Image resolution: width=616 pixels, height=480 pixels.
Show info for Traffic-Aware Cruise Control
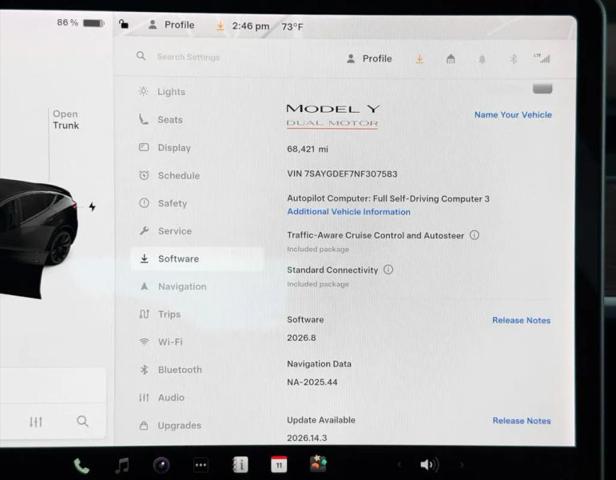(x=475, y=235)
